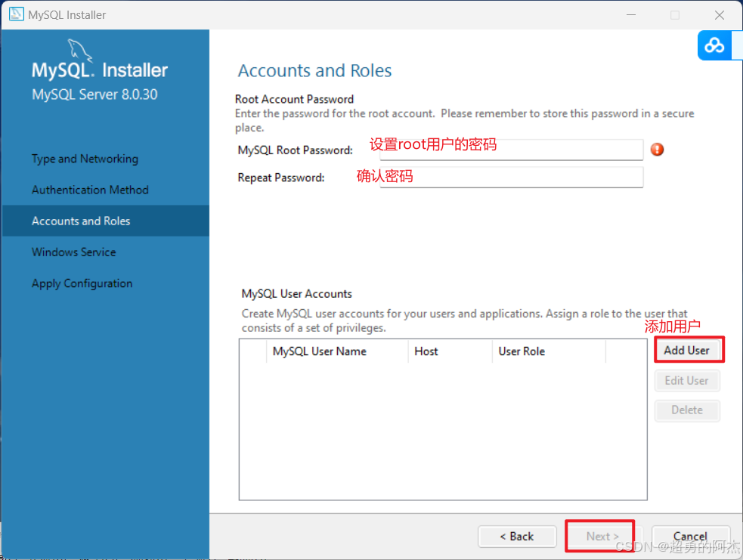Select the Accounts and Roles step

point(106,221)
